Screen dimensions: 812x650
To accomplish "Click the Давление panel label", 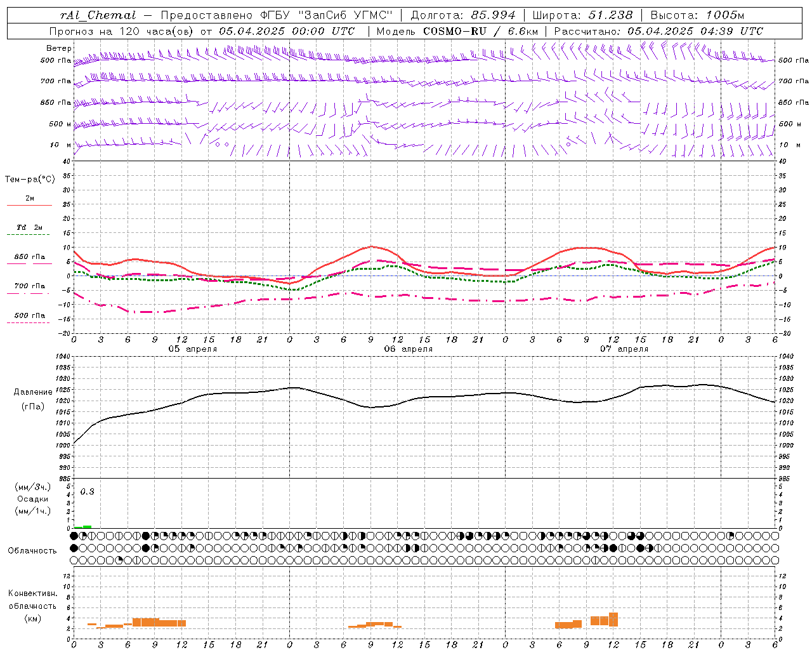I will pos(33,392).
